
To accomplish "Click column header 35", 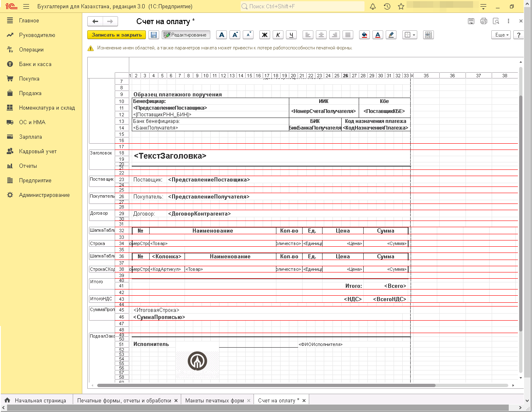I will 426,76.
